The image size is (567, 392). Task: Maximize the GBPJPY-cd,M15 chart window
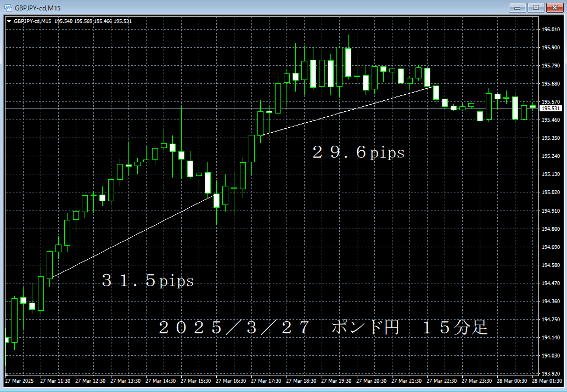[534, 7]
